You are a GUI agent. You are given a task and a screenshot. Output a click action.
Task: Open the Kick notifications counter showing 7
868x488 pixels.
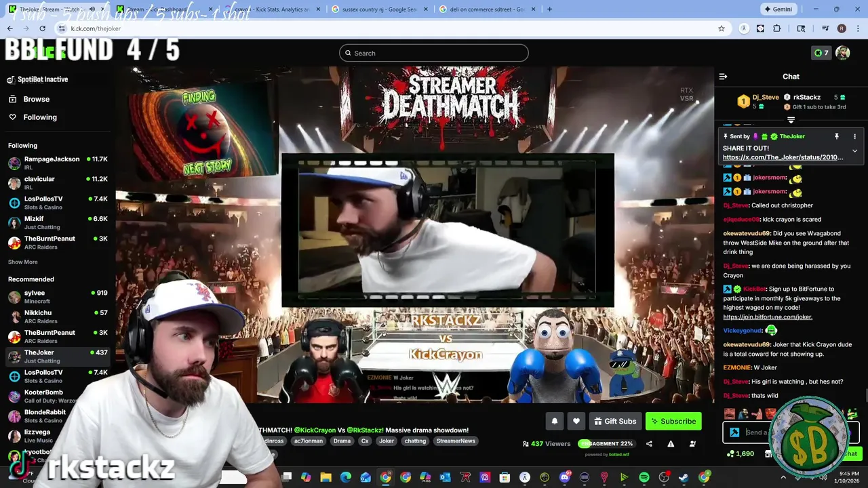[821, 53]
